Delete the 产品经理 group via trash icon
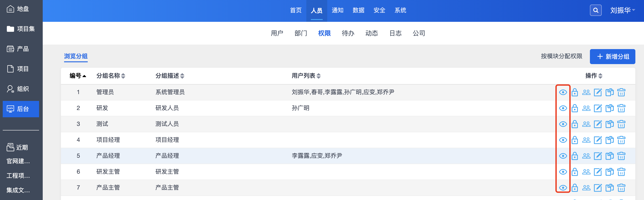Image resolution: width=644 pixels, height=200 pixels. pyautogui.click(x=621, y=156)
